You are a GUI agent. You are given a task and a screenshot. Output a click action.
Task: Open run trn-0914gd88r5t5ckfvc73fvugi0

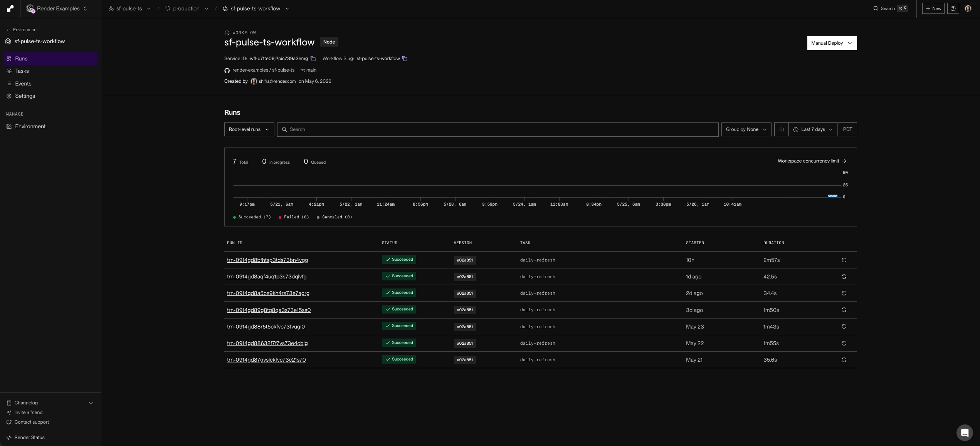click(266, 327)
